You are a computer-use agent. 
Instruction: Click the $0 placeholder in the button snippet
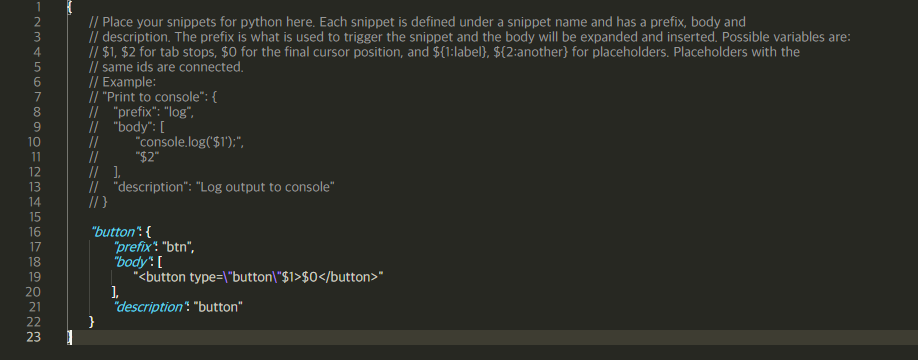tap(310, 277)
